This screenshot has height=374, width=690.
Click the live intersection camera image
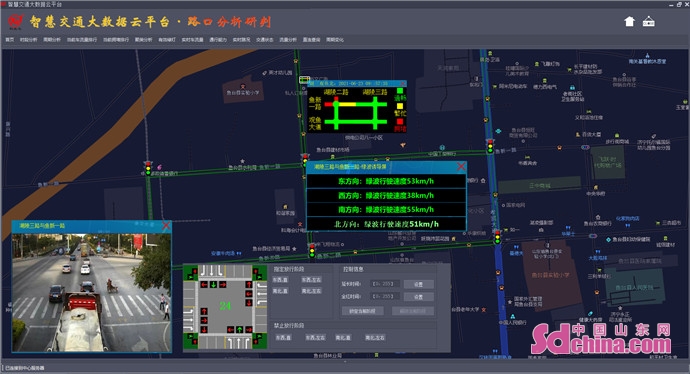92,293
